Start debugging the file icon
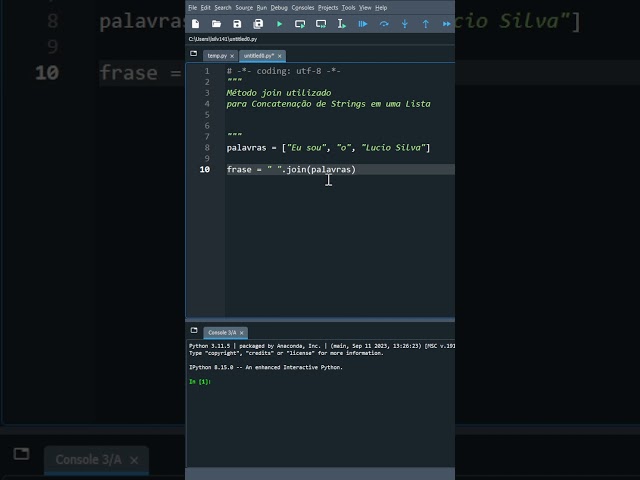The image size is (640, 480). (363, 24)
